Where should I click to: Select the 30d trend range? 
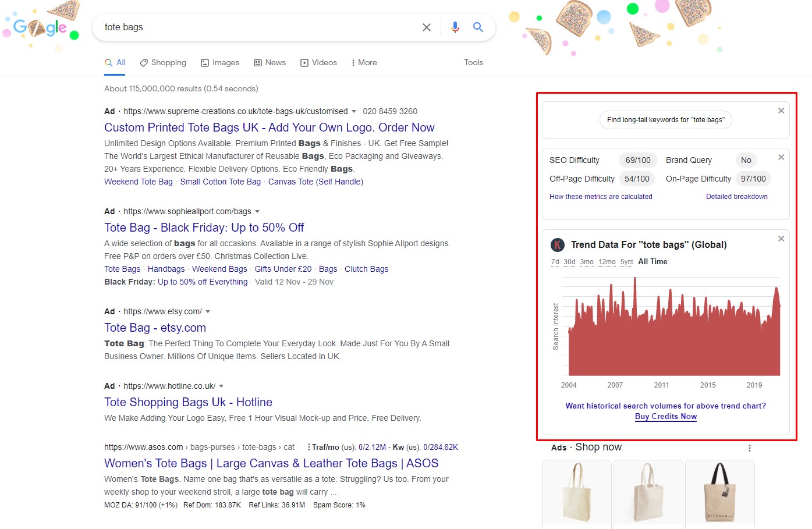569,262
